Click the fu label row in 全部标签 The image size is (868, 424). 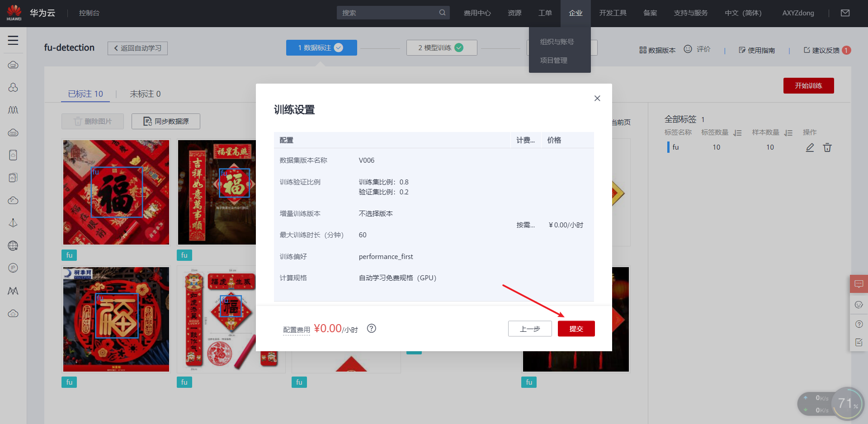point(750,147)
